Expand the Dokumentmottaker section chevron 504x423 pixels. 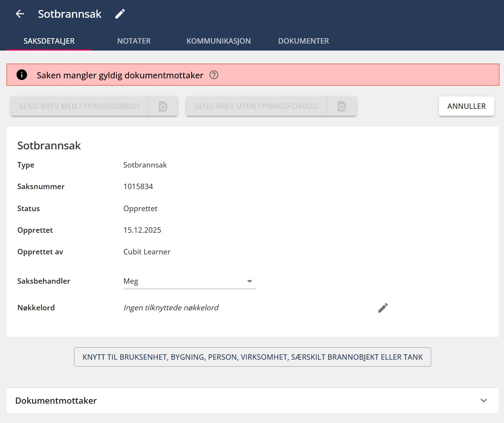click(484, 401)
